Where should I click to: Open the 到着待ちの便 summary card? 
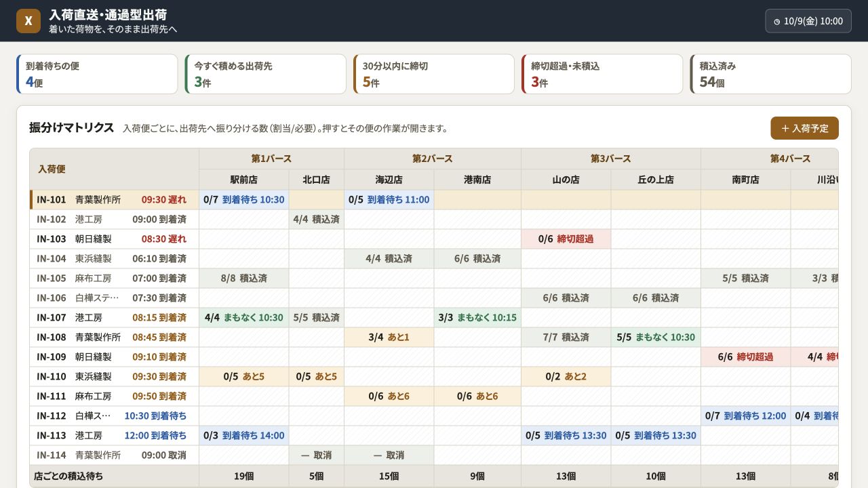97,75
